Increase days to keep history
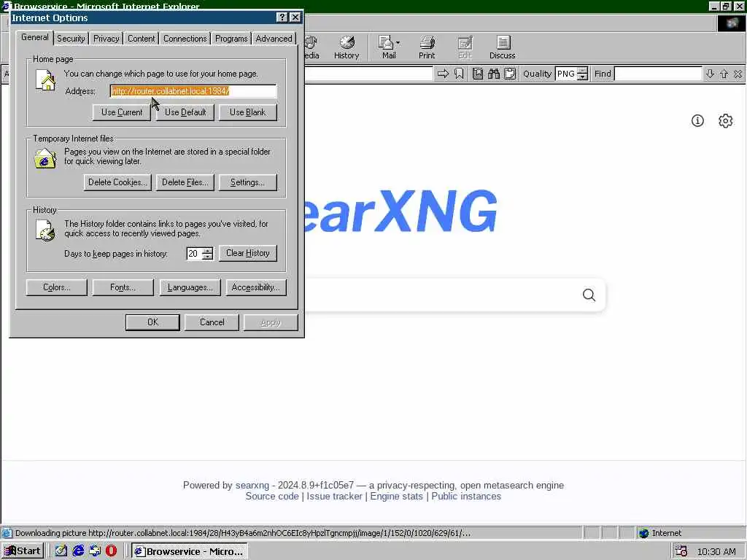 [x=208, y=250]
